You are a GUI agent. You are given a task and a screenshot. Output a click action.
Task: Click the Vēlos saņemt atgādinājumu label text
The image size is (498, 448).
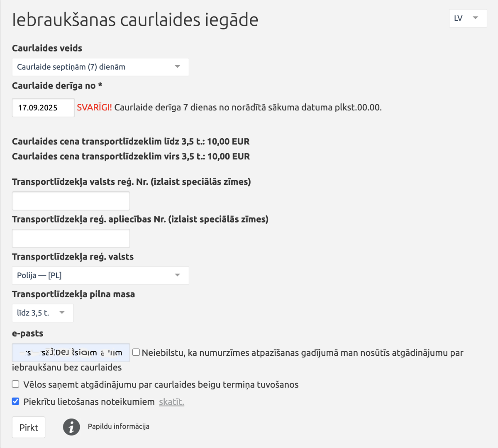point(161,384)
